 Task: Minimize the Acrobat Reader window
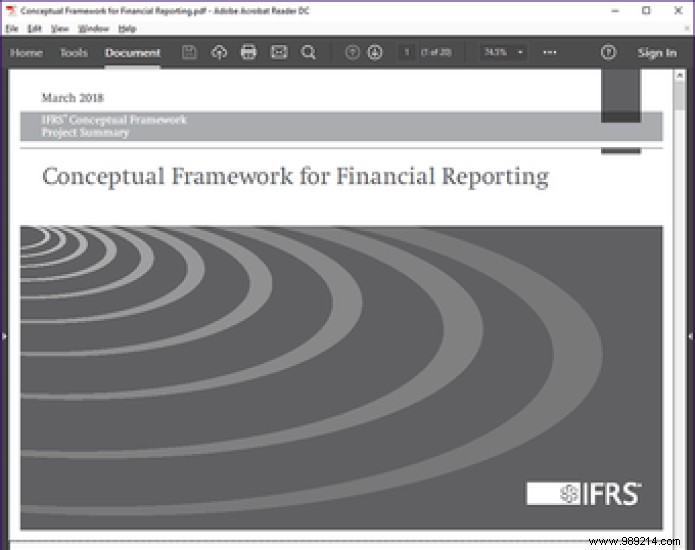pos(615,11)
